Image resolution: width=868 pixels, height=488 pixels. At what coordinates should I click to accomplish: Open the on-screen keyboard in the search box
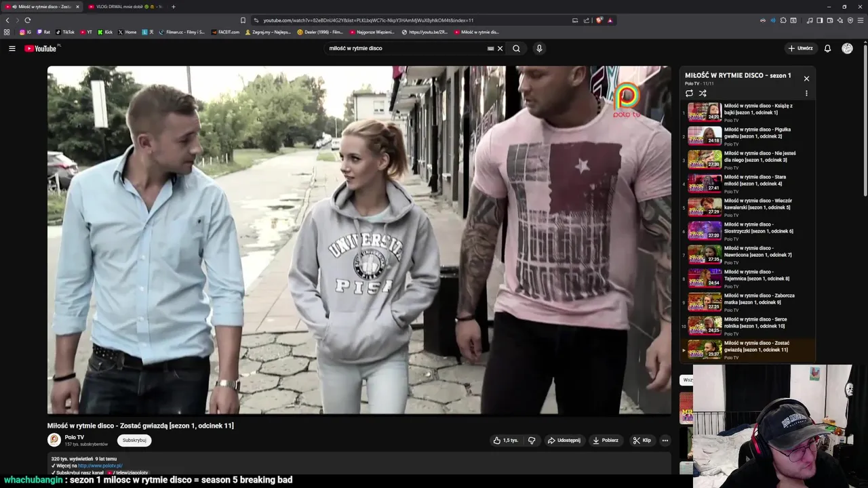coord(490,48)
